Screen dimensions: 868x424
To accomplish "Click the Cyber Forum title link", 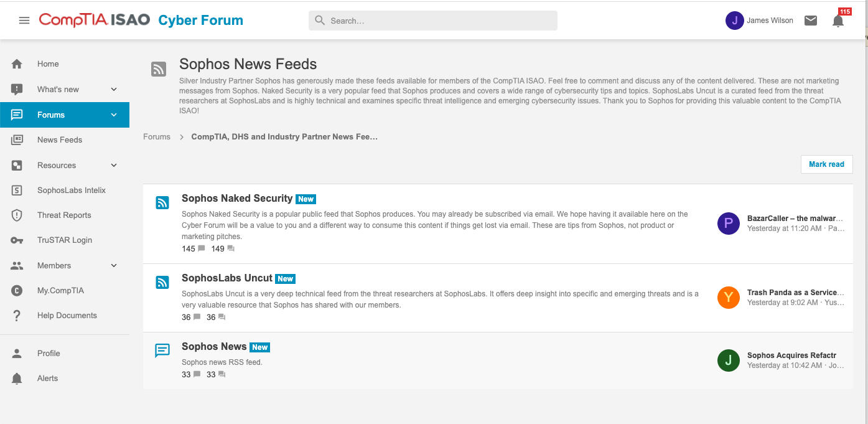I will click(x=201, y=21).
